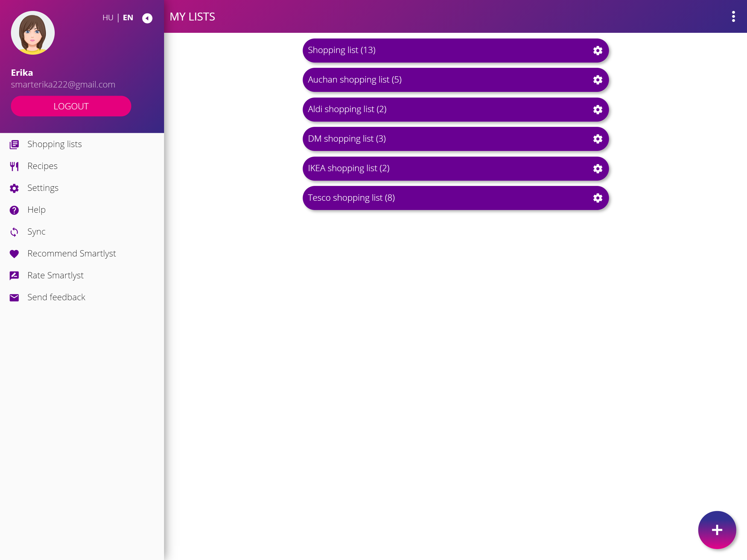This screenshot has width=747, height=560.
Task: Open settings gear for IKEA shopping list
Action: [597, 168]
